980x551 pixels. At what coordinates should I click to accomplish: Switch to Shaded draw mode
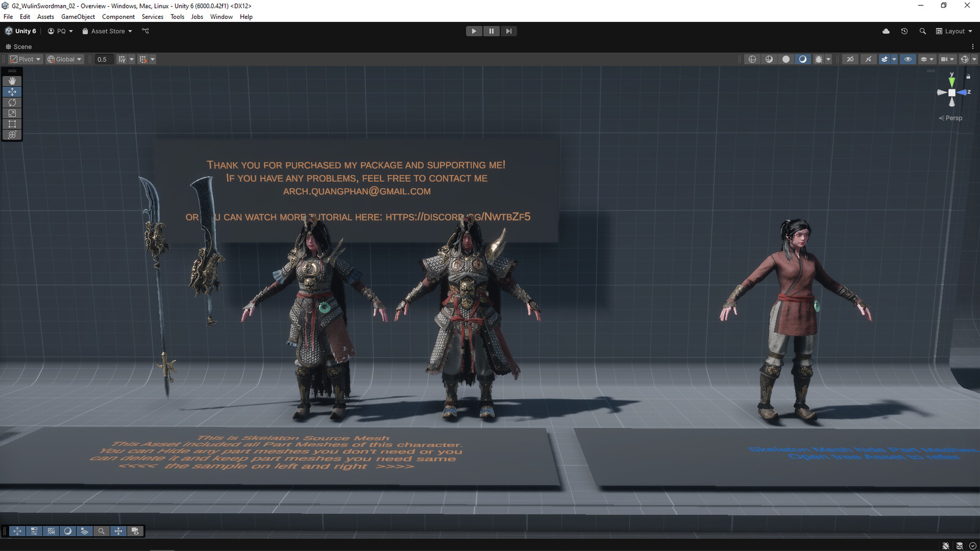(802, 59)
